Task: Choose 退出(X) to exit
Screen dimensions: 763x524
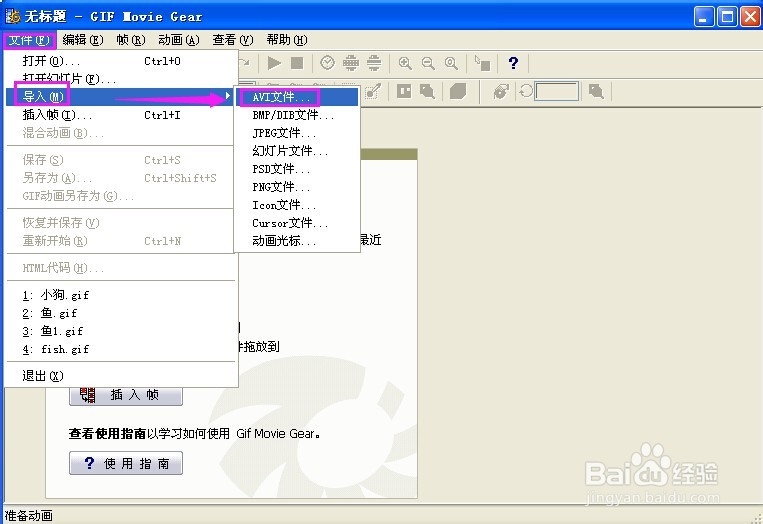Action: 121,376
